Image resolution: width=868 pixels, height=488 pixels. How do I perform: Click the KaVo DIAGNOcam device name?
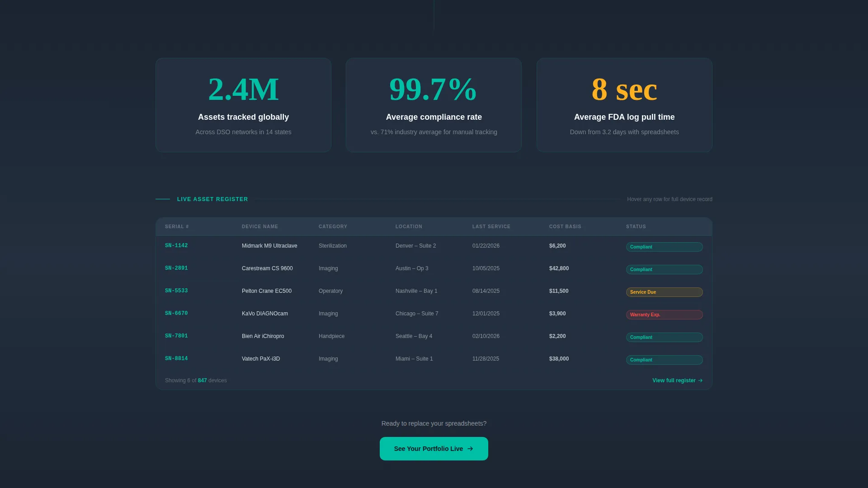tap(265, 314)
